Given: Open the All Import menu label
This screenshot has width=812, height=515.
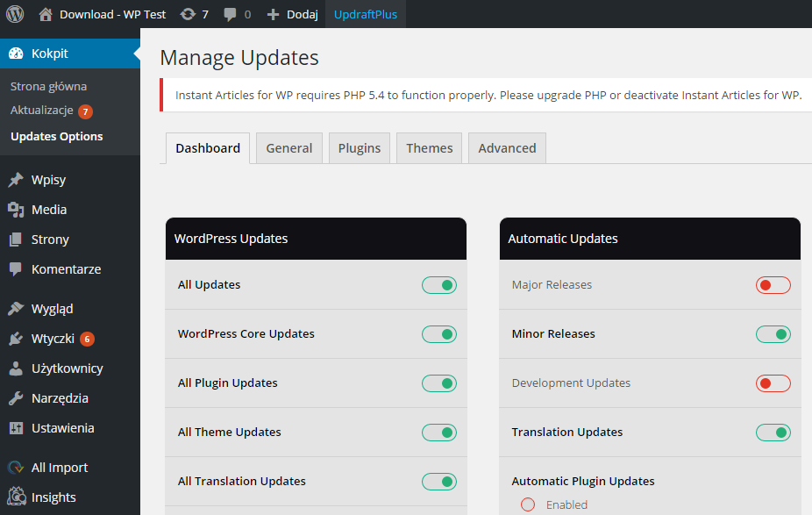Looking at the screenshot, I should pyautogui.click(x=60, y=468).
